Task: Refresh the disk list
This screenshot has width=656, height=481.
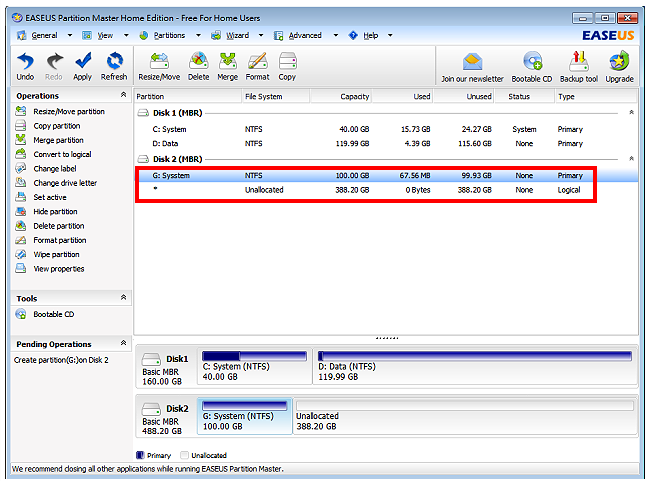Action: [114, 66]
